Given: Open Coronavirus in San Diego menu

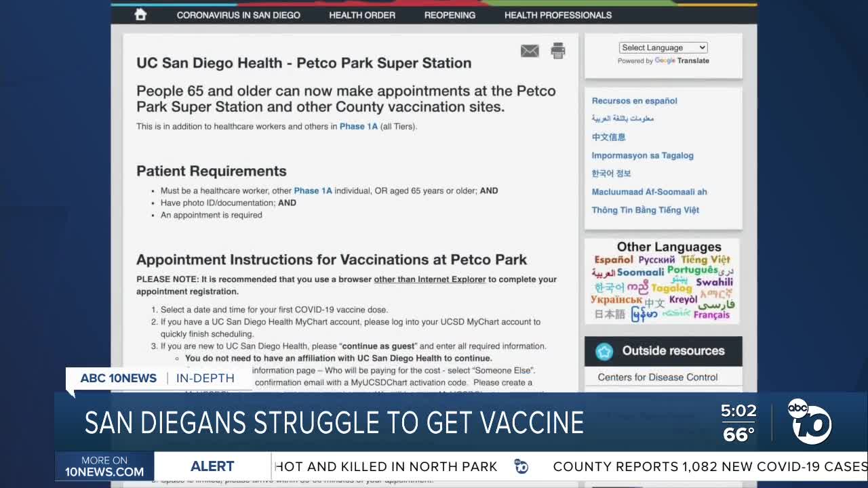Looking at the screenshot, I should point(239,15).
